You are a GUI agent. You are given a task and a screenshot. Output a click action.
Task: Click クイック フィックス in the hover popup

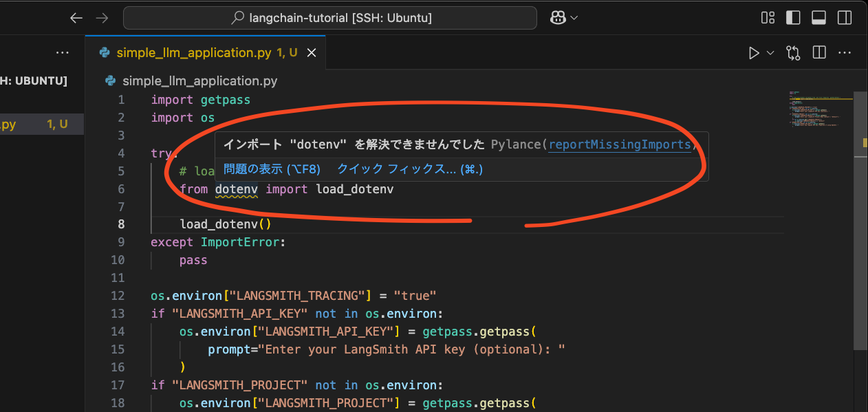click(410, 169)
